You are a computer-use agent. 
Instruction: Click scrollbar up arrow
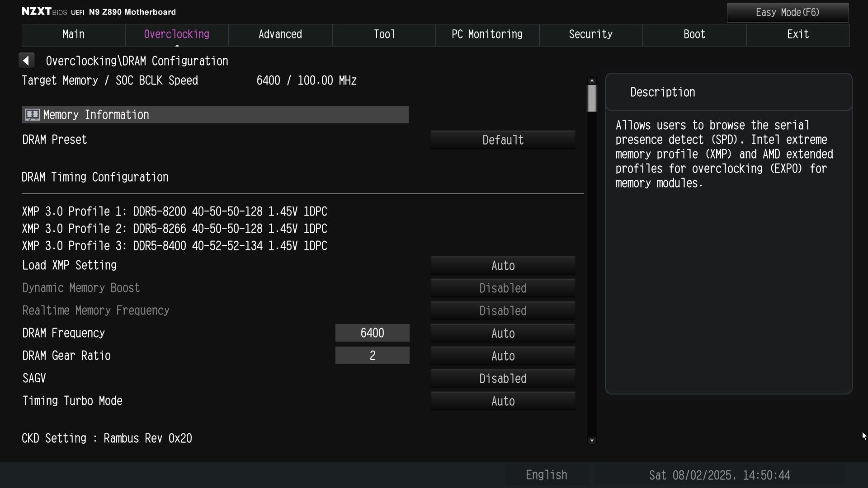coord(592,80)
